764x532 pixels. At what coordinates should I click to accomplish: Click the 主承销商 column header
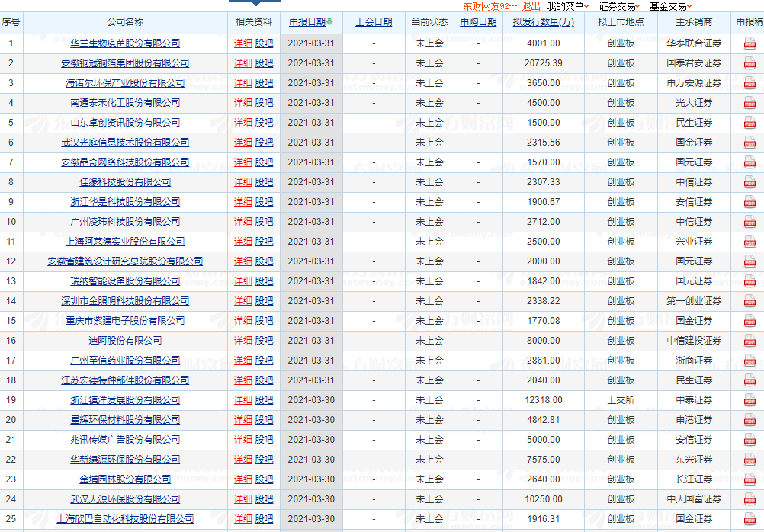coord(695,22)
